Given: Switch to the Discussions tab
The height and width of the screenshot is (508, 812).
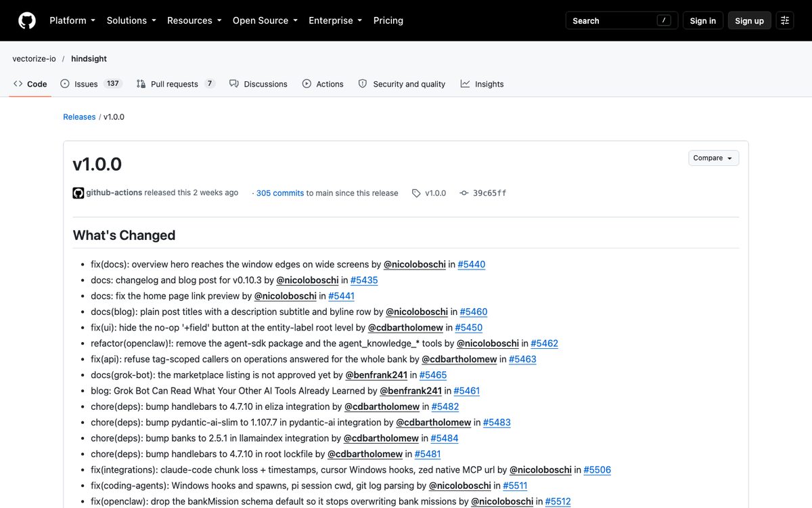Looking at the screenshot, I should [258, 84].
